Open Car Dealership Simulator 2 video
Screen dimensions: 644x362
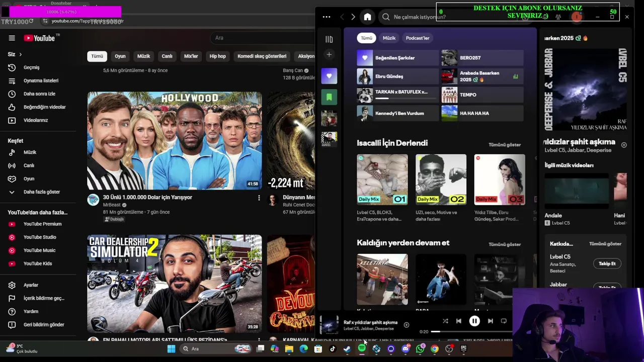tap(175, 284)
